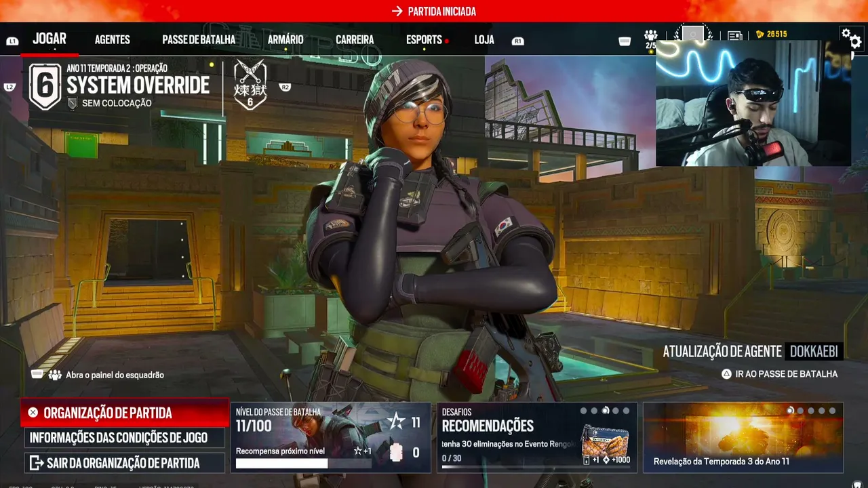Go to the ARMÁRIO tab

tap(285, 40)
